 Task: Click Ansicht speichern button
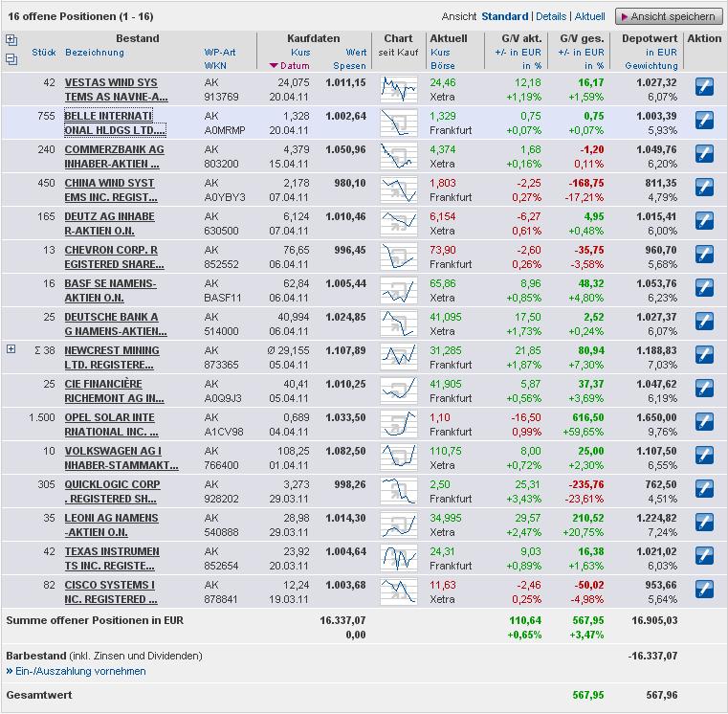click(669, 16)
